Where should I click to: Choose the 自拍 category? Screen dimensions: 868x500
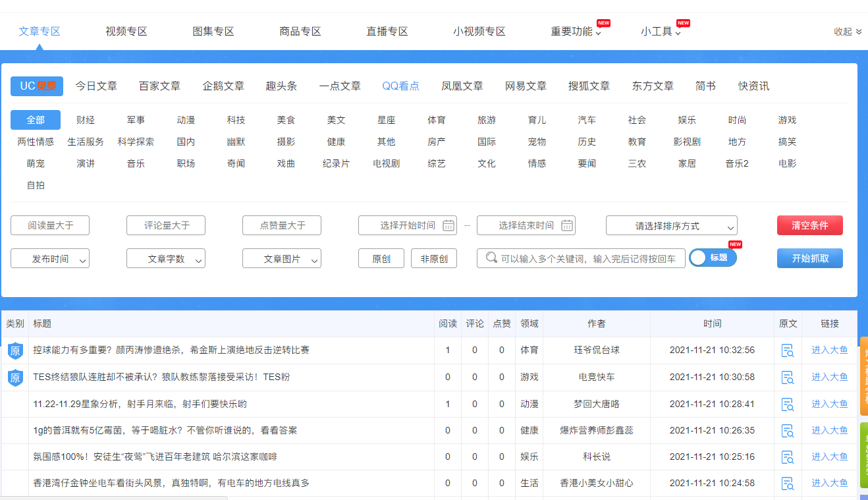click(x=36, y=185)
